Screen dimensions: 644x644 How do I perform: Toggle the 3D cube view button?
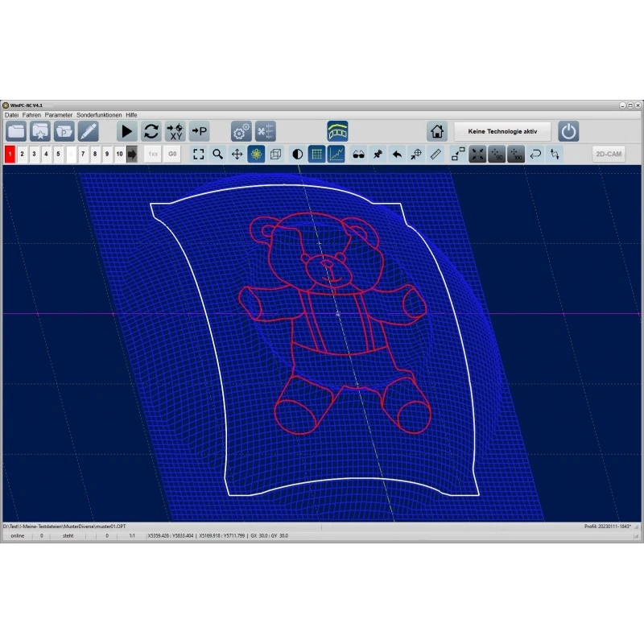tap(275, 154)
